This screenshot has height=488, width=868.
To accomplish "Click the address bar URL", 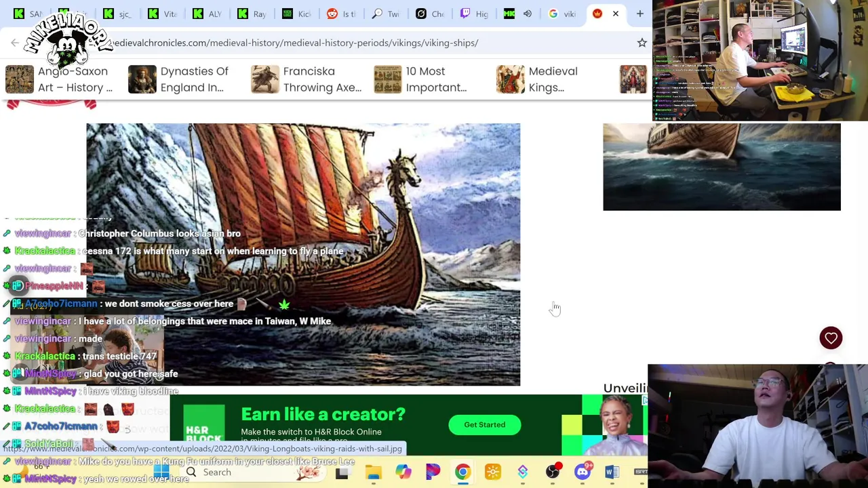I will [x=295, y=43].
